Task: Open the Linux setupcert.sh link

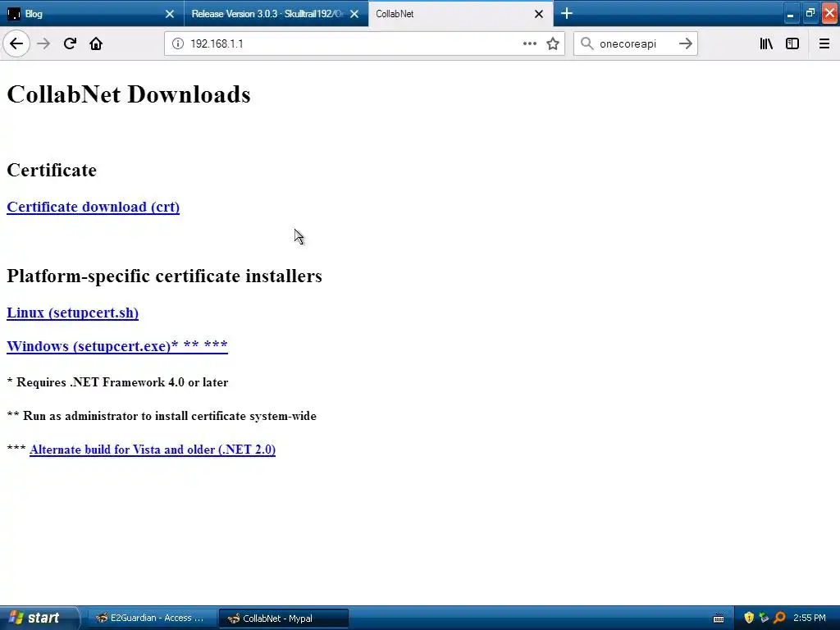Action: point(72,313)
